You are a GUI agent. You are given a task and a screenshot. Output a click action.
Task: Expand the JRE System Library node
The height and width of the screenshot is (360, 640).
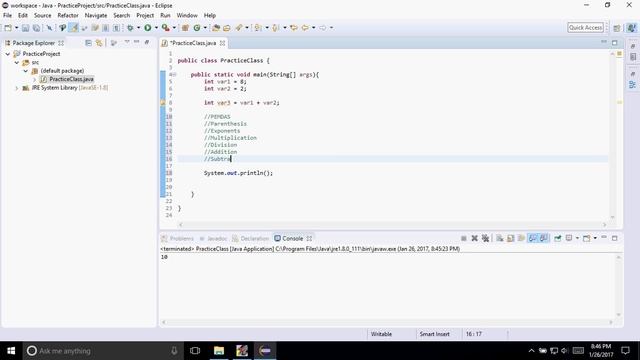click(x=17, y=88)
